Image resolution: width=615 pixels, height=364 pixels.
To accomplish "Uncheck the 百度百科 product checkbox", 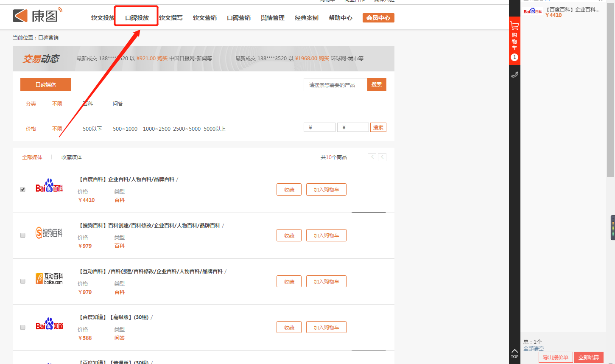I will point(23,189).
